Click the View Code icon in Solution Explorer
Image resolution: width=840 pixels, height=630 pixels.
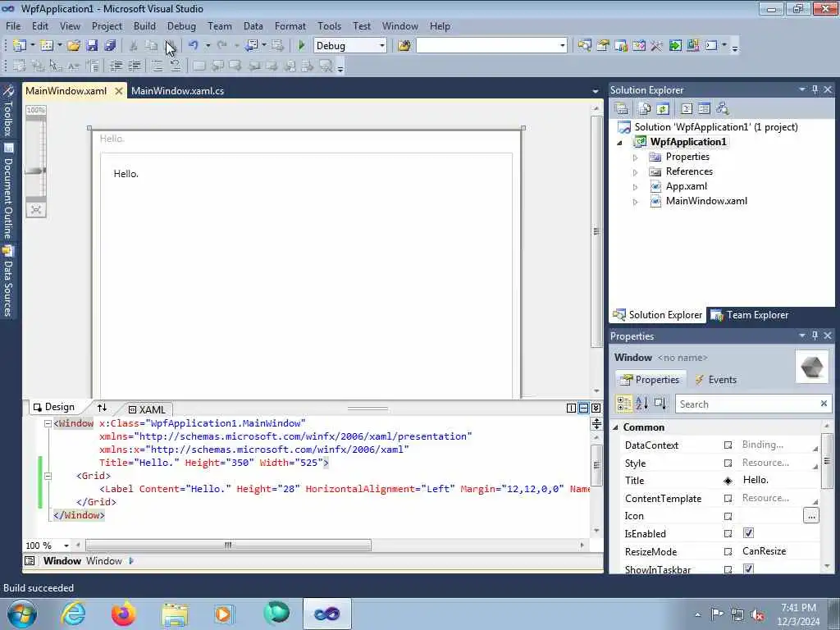pyautogui.click(x=687, y=109)
